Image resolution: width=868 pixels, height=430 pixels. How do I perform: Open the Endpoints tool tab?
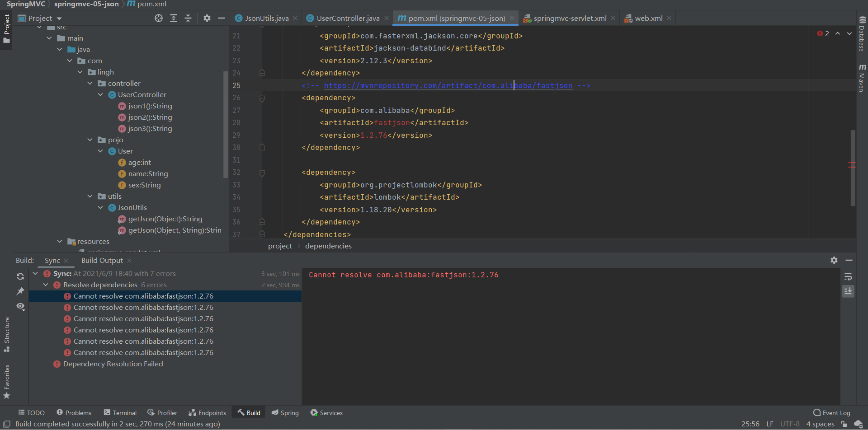[x=208, y=413]
